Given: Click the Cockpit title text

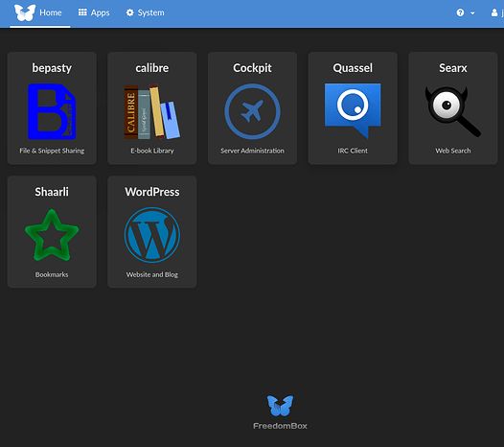Looking at the screenshot, I should coord(252,68).
